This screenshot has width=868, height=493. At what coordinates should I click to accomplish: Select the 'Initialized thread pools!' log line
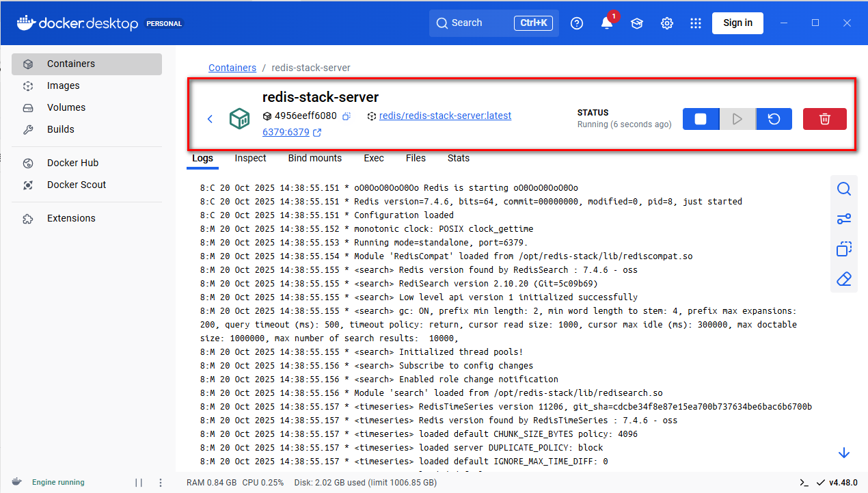(x=362, y=351)
